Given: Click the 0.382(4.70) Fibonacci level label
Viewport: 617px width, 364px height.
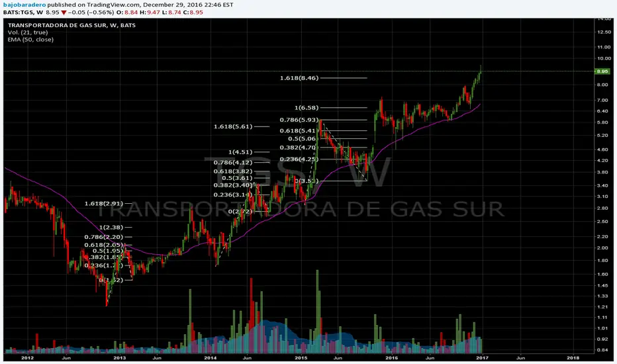Looking at the screenshot, I should 298,148.
